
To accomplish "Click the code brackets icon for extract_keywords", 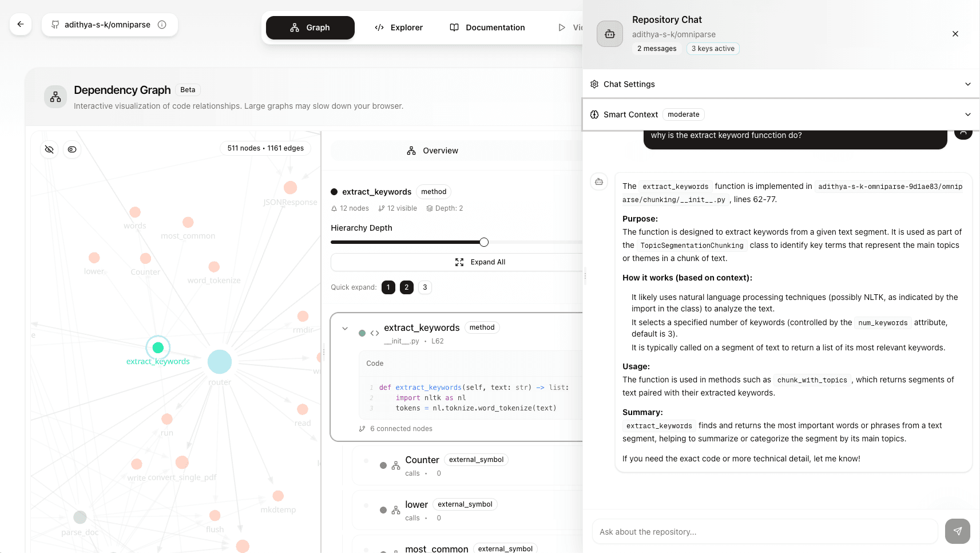I will (x=375, y=333).
